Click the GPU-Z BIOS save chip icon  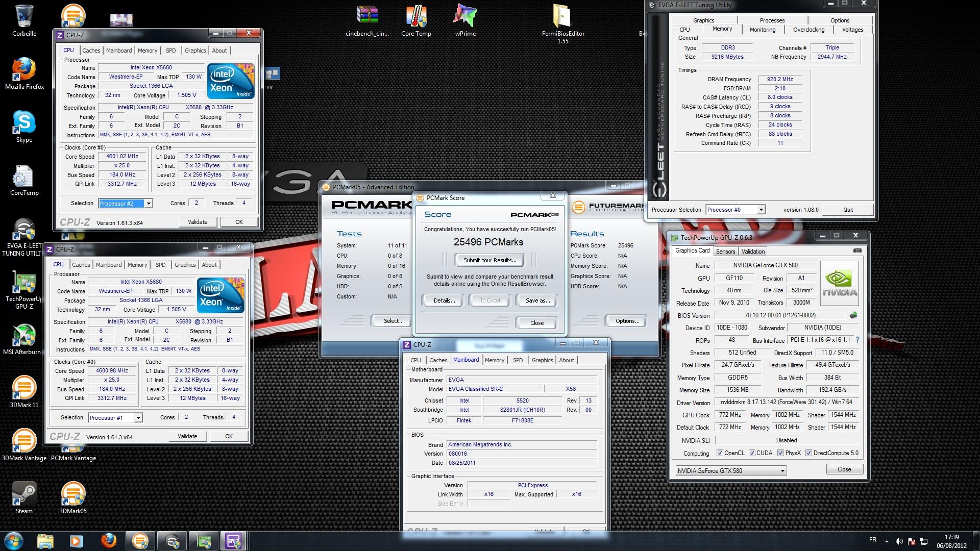coord(853,315)
